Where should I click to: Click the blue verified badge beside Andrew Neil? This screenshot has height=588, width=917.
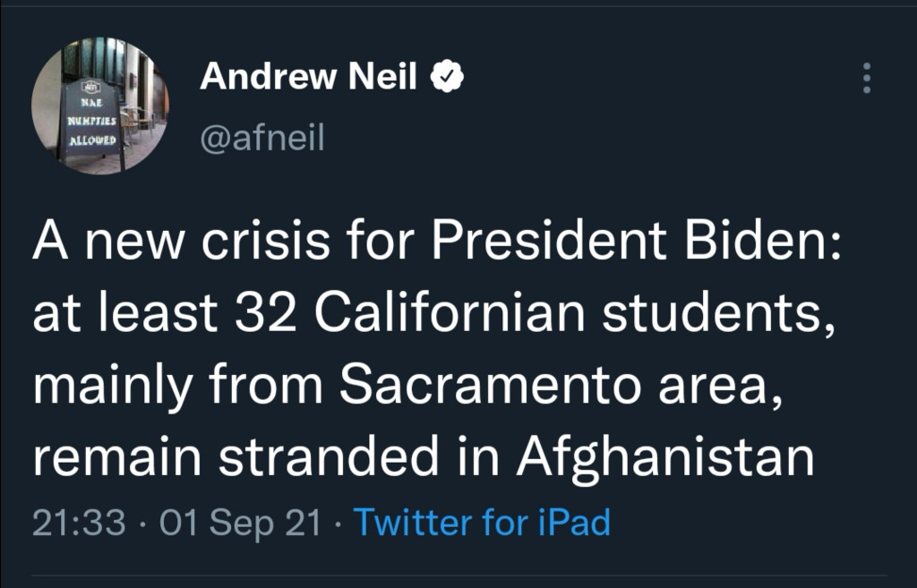(446, 78)
